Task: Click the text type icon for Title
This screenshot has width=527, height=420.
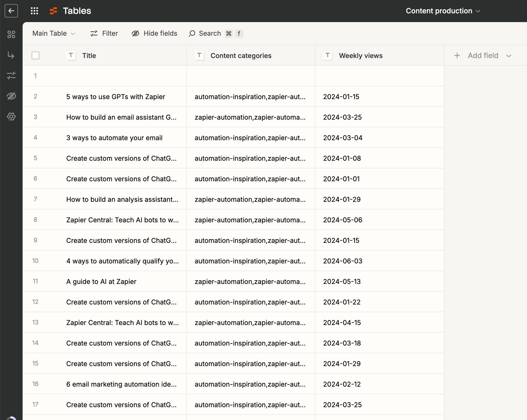Action: click(71, 55)
